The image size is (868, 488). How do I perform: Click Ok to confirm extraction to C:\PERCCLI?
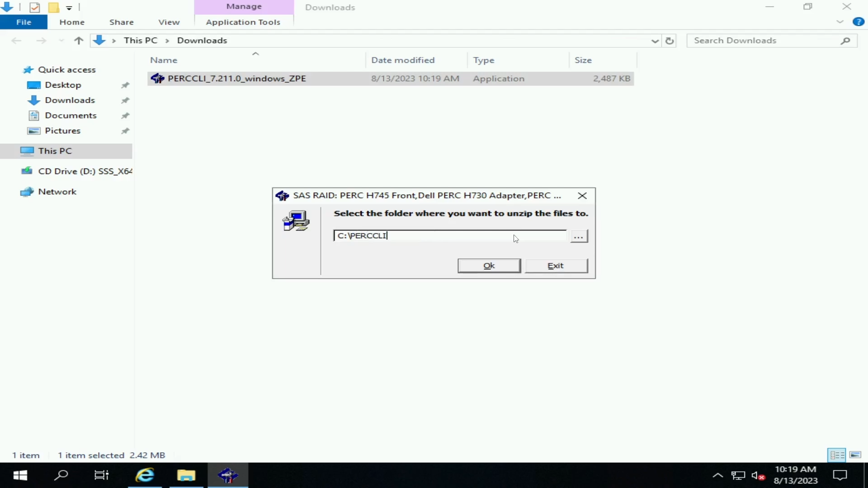point(488,264)
